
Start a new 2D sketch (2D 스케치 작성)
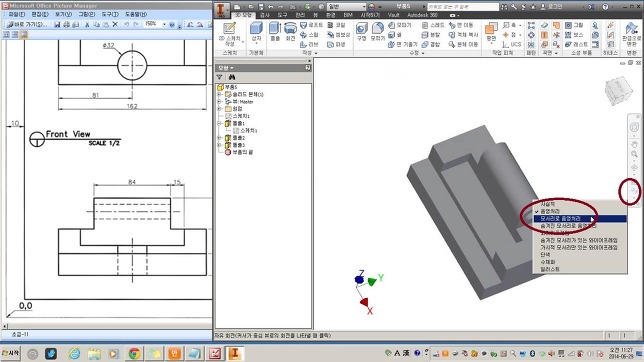[x=229, y=34]
